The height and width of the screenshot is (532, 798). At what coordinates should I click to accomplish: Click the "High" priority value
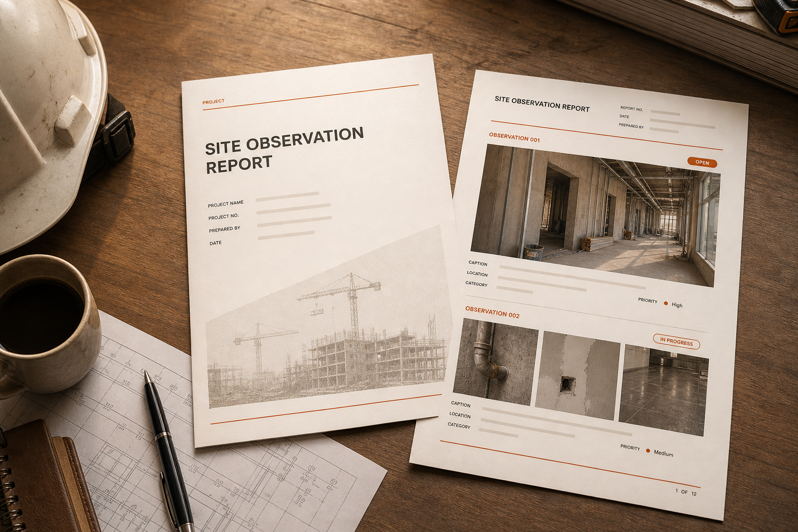(x=677, y=305)
